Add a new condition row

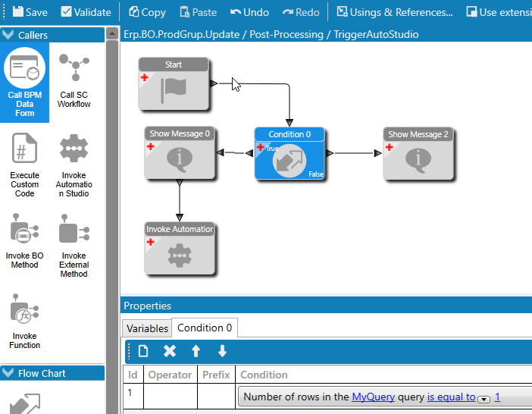click(x=143, y=351)
